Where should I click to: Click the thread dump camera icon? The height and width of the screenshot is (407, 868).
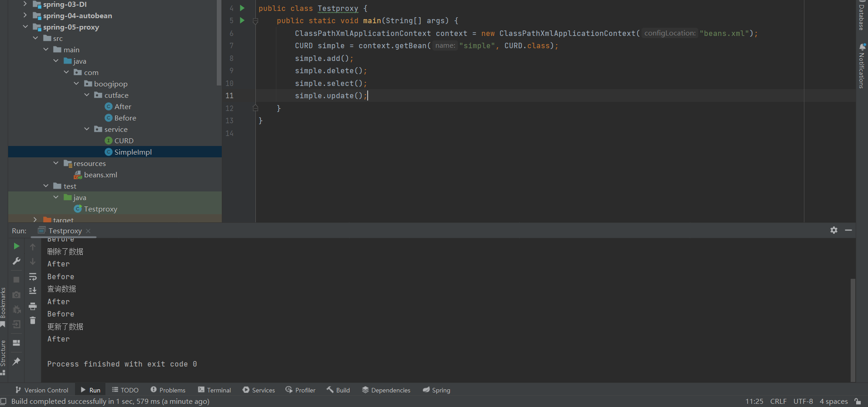(x=16, y=295)
